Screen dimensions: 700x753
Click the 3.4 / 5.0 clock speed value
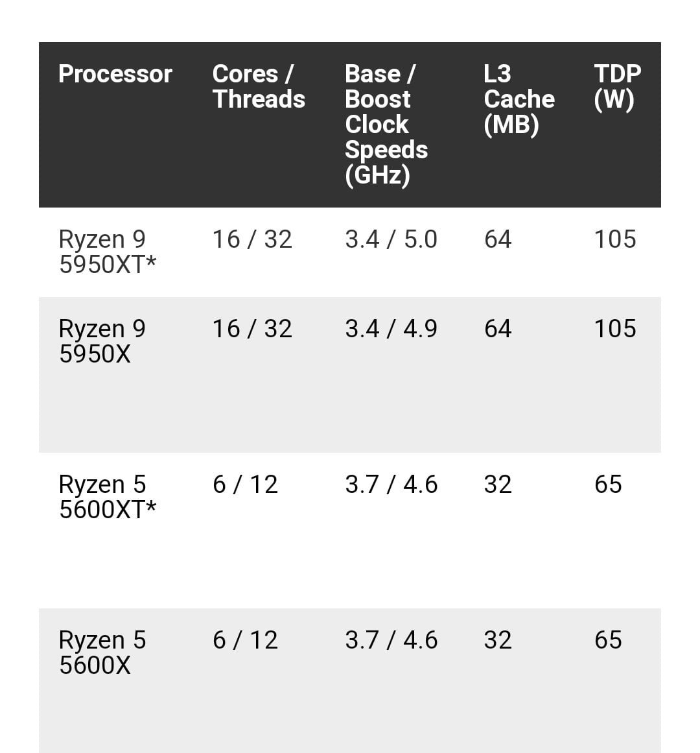click(391, 239)
